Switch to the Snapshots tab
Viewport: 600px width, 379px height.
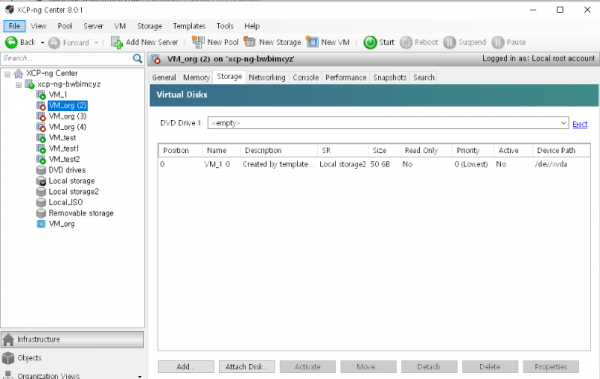(x=390, y=77)
